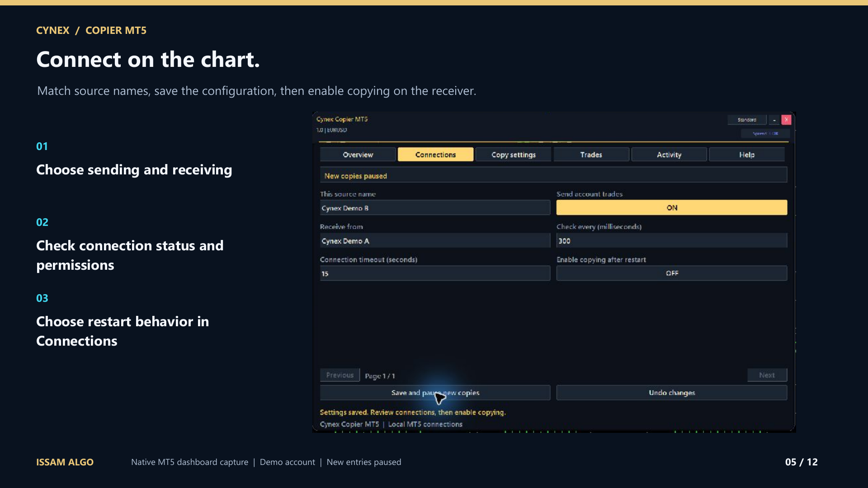Click the 1.0 | EURUSD subtitle
The width and height of the screenshot is (868, 488).
331,130
